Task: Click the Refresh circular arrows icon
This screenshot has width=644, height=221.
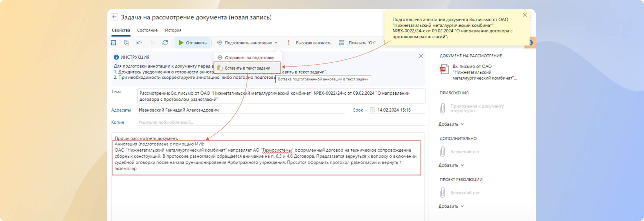Action: (x=165, y=43)
